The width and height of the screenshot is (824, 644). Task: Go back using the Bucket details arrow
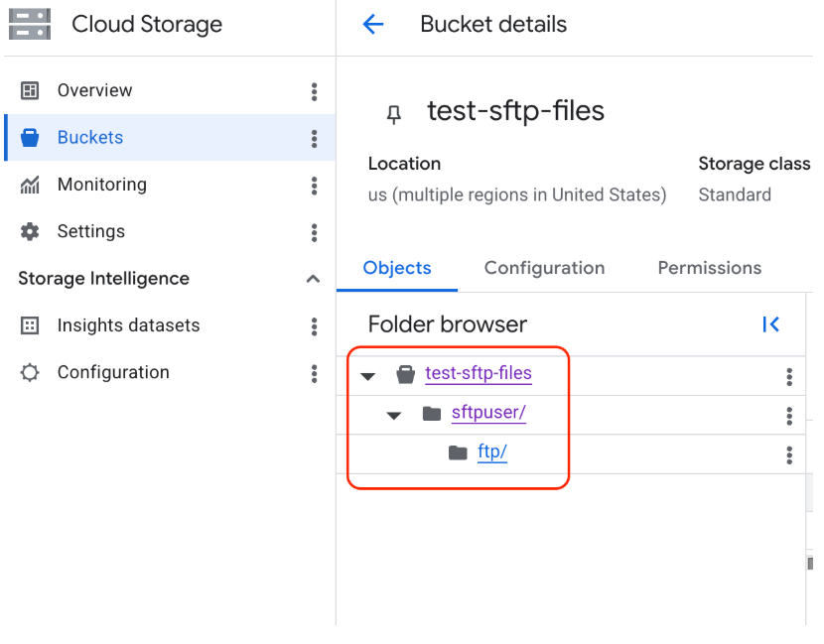(x=373, y=24)
